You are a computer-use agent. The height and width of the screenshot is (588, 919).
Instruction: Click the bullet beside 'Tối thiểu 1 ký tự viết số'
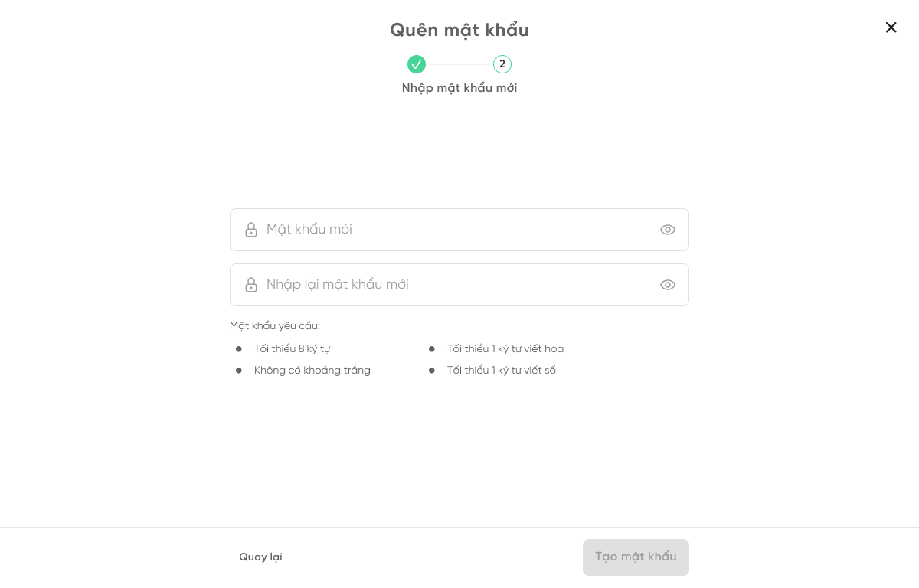pyautogui.click(x=431, y=370)
